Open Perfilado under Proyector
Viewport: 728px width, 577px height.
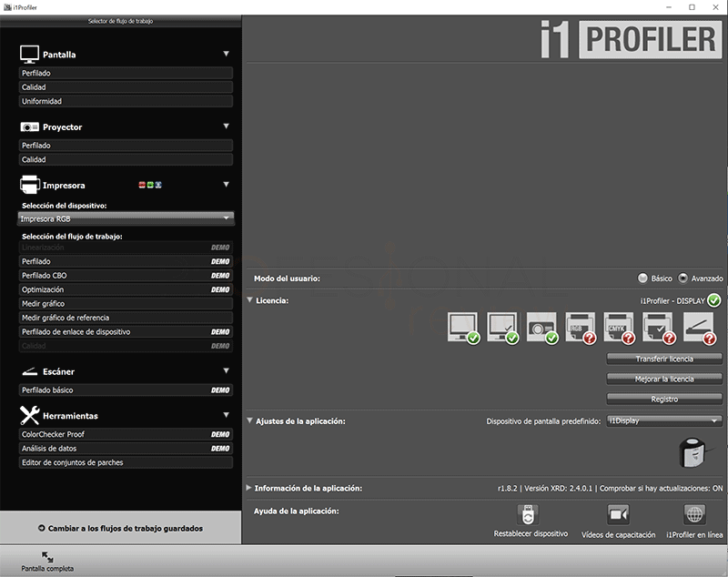tap(126, 146)
